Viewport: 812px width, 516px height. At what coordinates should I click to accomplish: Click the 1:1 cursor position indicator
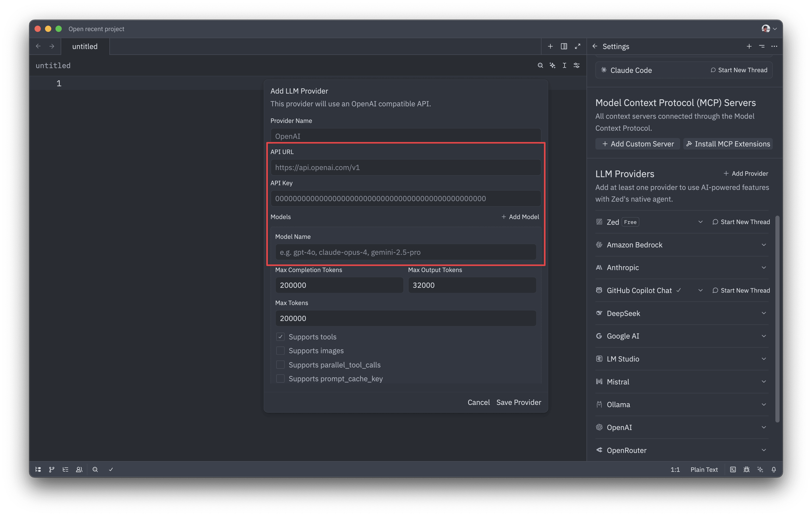(x=675, y=469)
